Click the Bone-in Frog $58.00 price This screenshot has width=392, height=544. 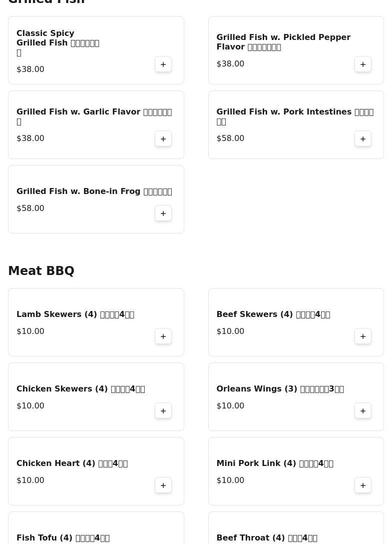click(x=30, y=208)
